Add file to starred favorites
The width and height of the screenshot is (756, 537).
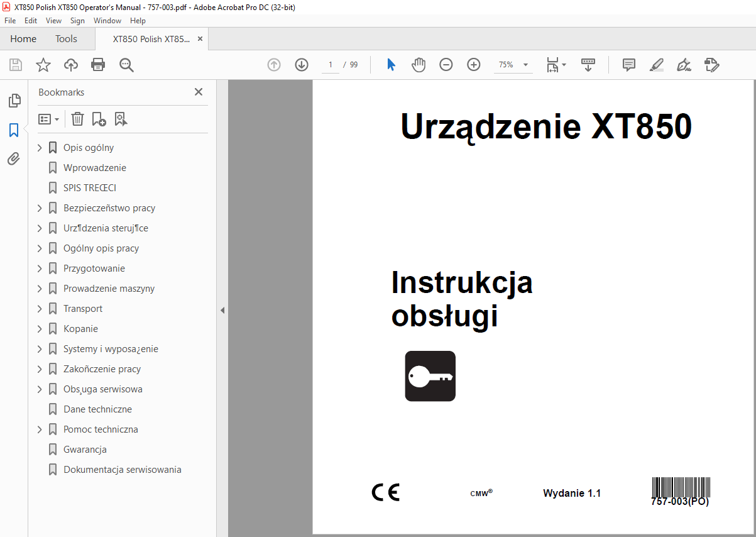[x=43, y=65]
